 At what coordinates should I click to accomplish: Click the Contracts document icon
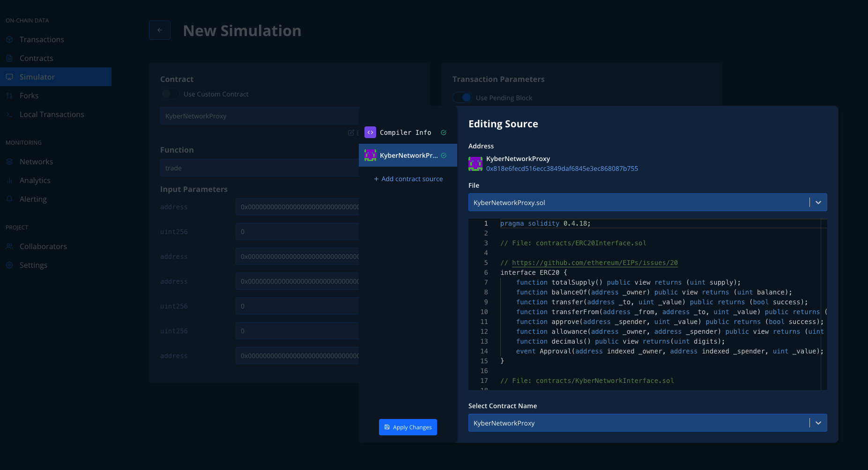coord(9,58)
